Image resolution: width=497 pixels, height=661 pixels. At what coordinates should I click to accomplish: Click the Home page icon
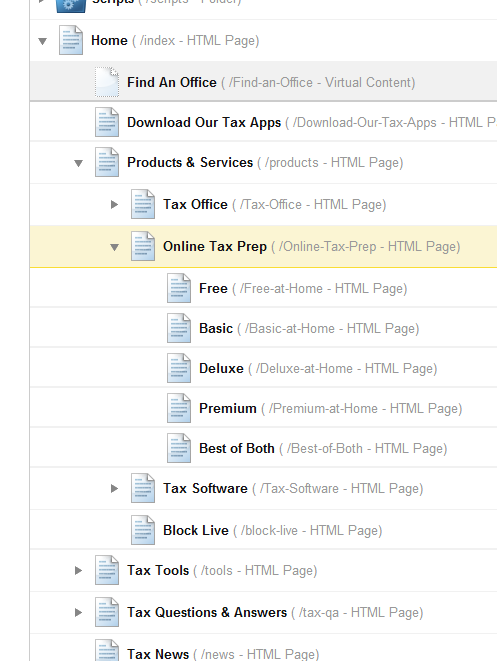click(71, 40)
